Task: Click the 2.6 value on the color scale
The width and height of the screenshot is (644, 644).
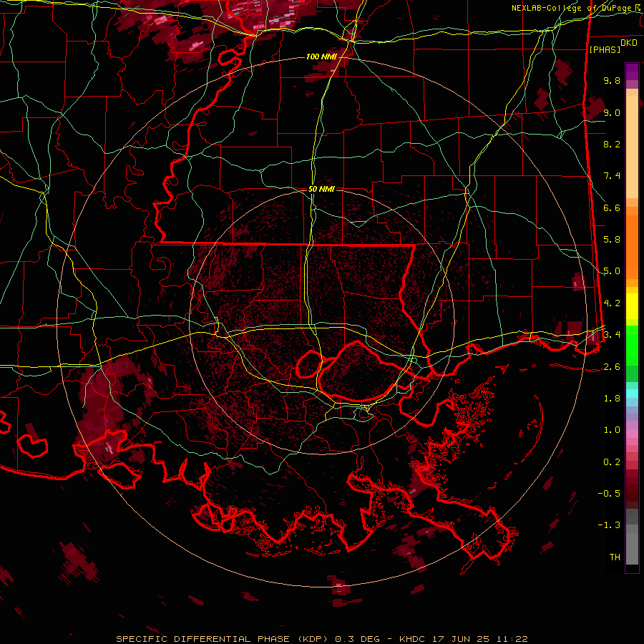Action: tap(612, 367)
